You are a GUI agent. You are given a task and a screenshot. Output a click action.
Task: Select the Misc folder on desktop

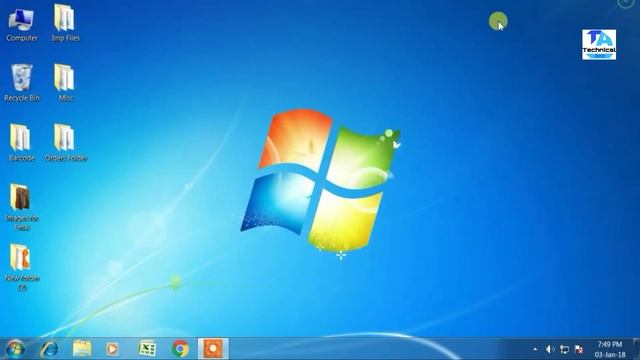(65, 83)
